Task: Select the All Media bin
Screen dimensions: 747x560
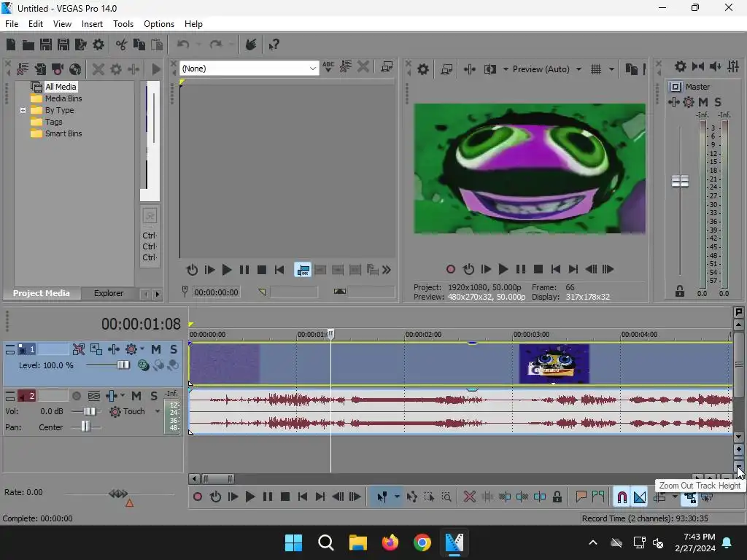Action: [x=61, y=87]
